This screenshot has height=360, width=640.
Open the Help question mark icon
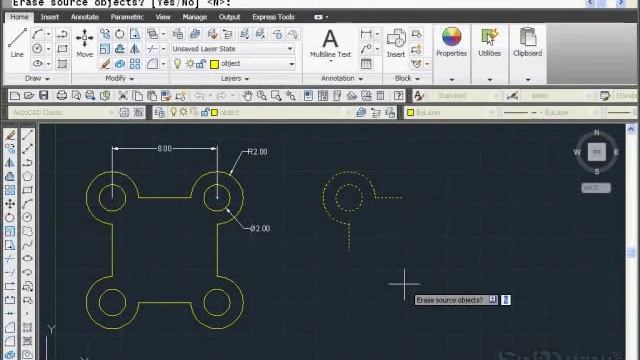click(399, 96)
